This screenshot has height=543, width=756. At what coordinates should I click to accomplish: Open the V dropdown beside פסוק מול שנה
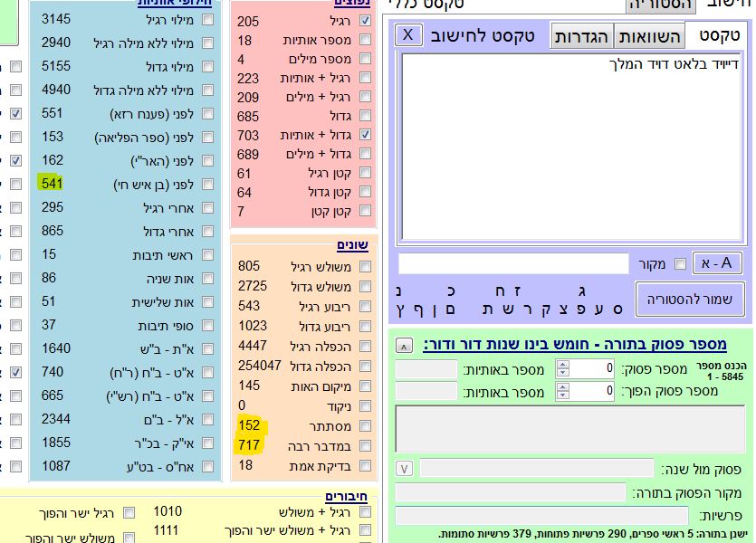[x=405, y=468]
